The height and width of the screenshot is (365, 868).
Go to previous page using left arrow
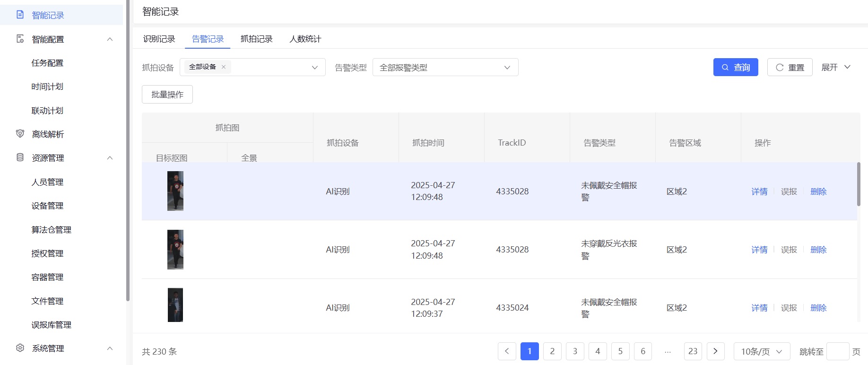coord(507,351)
